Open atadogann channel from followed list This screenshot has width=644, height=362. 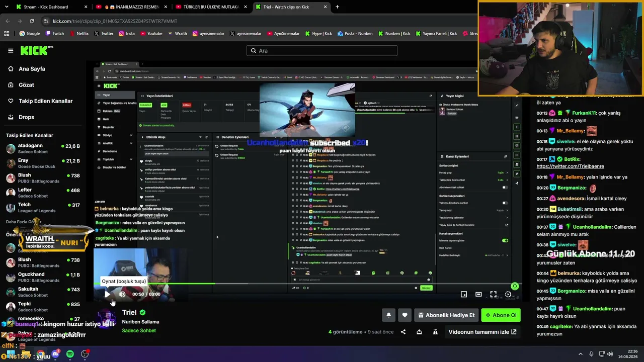43,148
